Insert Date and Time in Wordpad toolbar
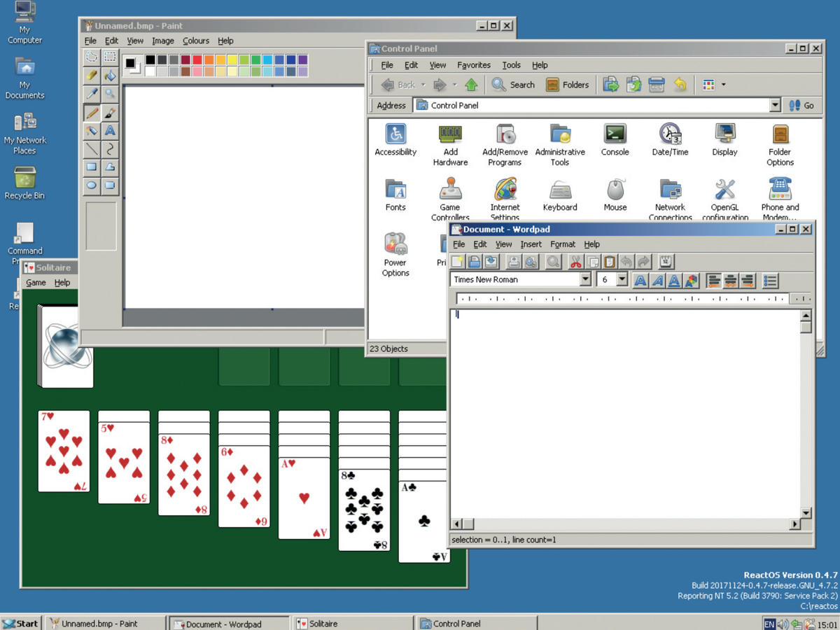The width and height of the screenshot is (840, 630). click(667, 262)
